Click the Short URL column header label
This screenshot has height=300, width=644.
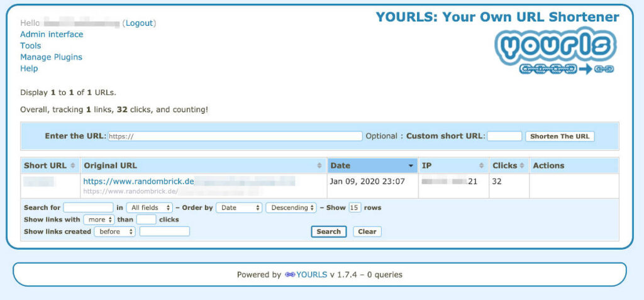(45, 165)
